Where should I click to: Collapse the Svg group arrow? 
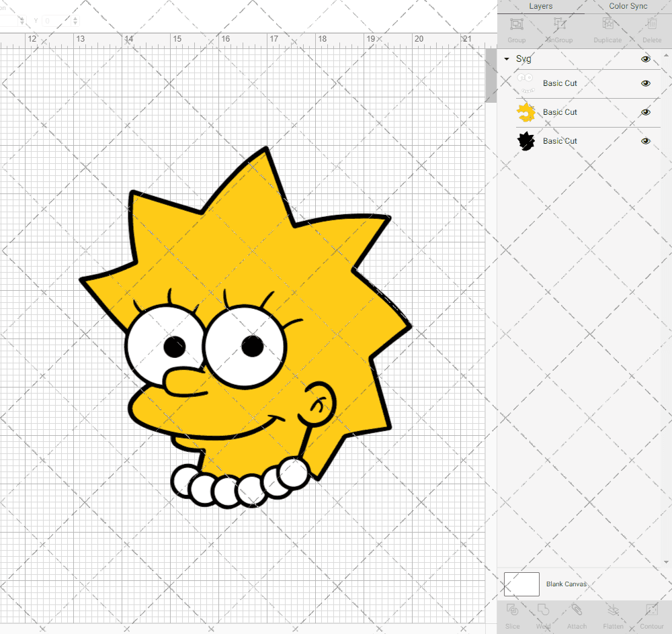coord(507,59)
